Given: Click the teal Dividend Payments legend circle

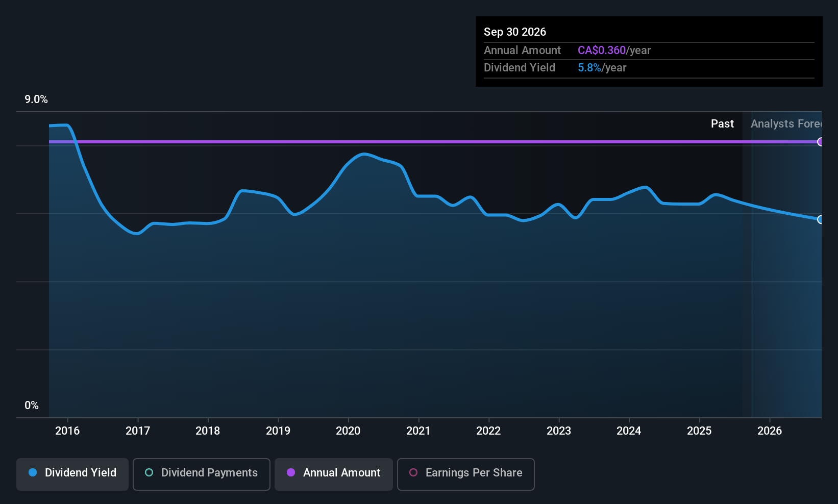Looking at the screenshot, I should [x=149, y=473].
